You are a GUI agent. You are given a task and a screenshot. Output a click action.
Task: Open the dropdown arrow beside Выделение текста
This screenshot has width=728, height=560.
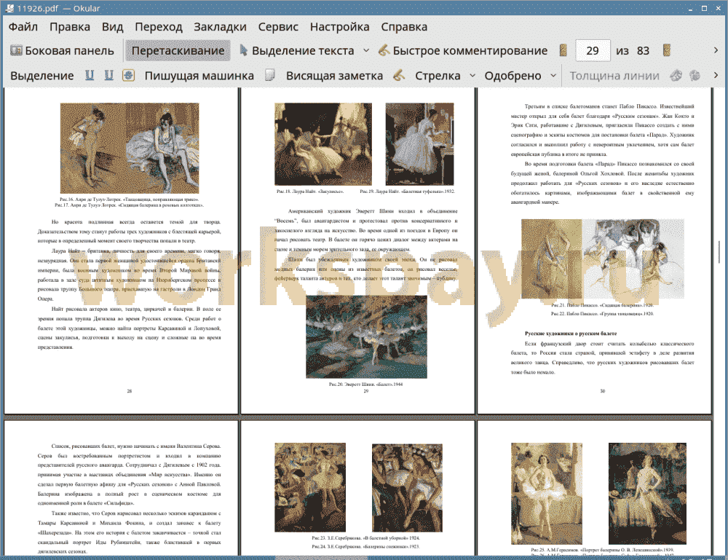pos(366,51)
